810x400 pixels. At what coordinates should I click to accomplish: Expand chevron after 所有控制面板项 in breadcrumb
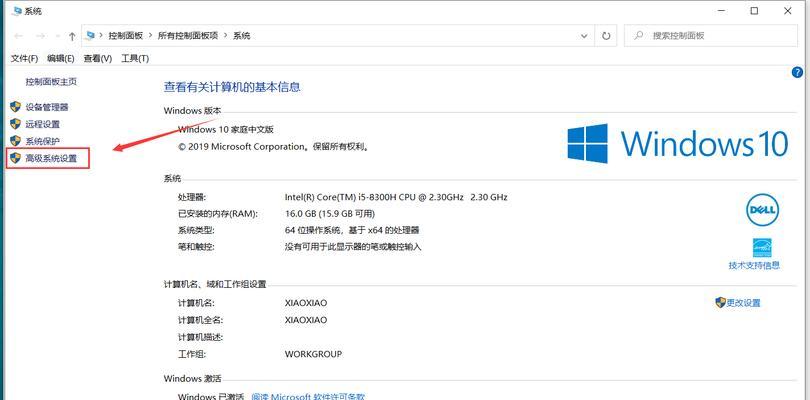point(226,36)
